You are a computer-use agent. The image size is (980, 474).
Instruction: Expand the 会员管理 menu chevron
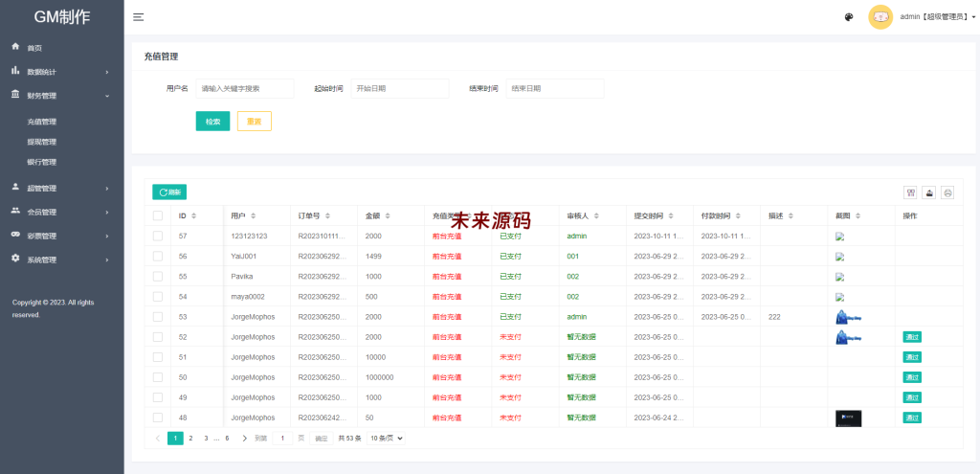[107, 212]
